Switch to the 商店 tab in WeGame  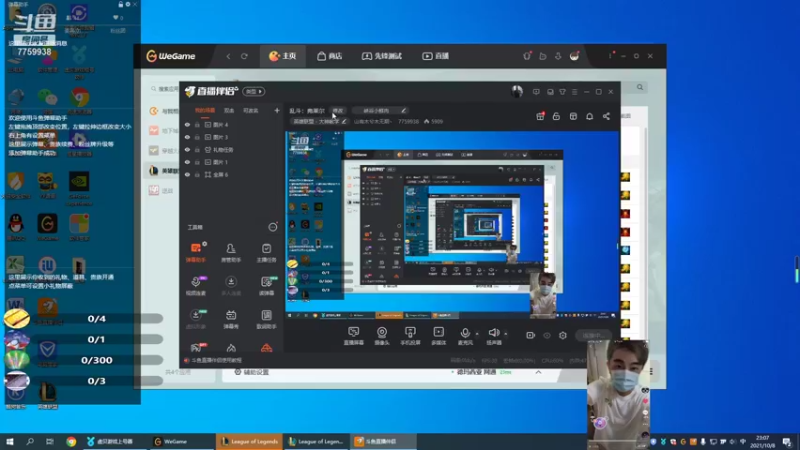coord(330,56)
